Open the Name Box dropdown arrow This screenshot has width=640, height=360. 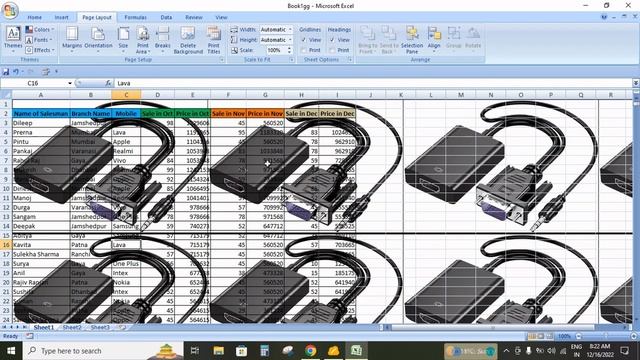[70, 83]
